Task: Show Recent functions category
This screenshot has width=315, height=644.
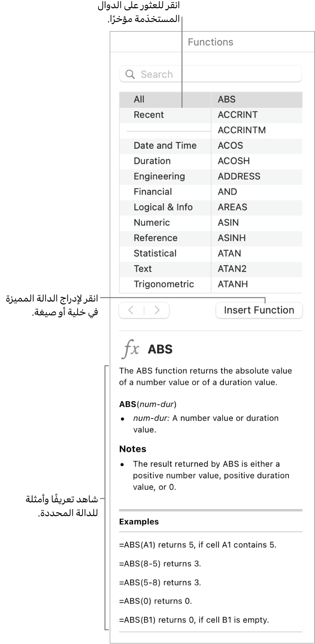Action: [x=149, y=115]
